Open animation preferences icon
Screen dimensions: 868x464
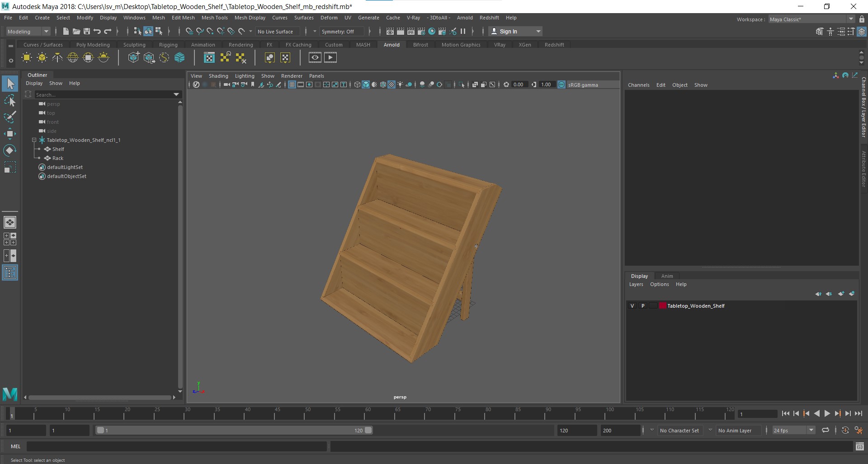(x=859, y=430)
